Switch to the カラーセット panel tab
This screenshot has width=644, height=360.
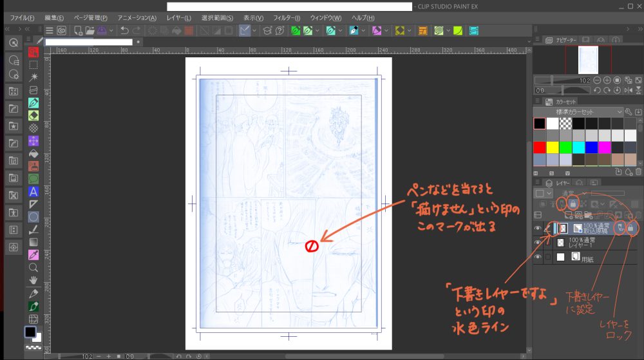[x=562, y=101]
